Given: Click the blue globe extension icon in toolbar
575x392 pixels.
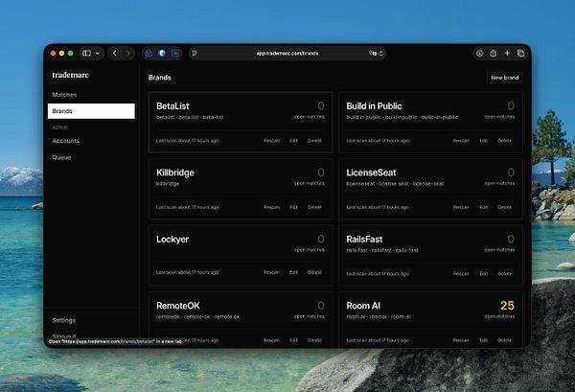Looking at the screenshot, I should (162, 53).
